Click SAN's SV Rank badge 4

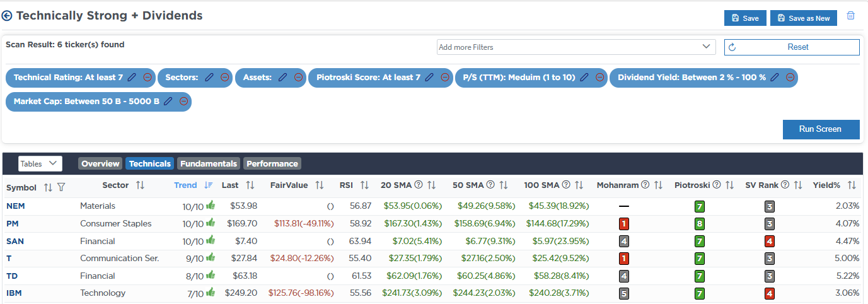tap(769, 241)
